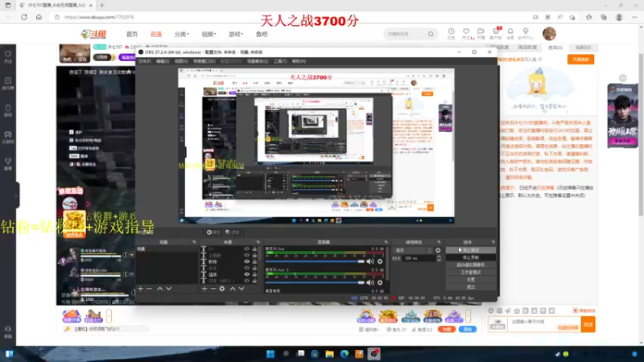Viewport: 644px width, 362px height.
Task: Pop out the Scenes dock via its header icon
Action: point(194,242)
